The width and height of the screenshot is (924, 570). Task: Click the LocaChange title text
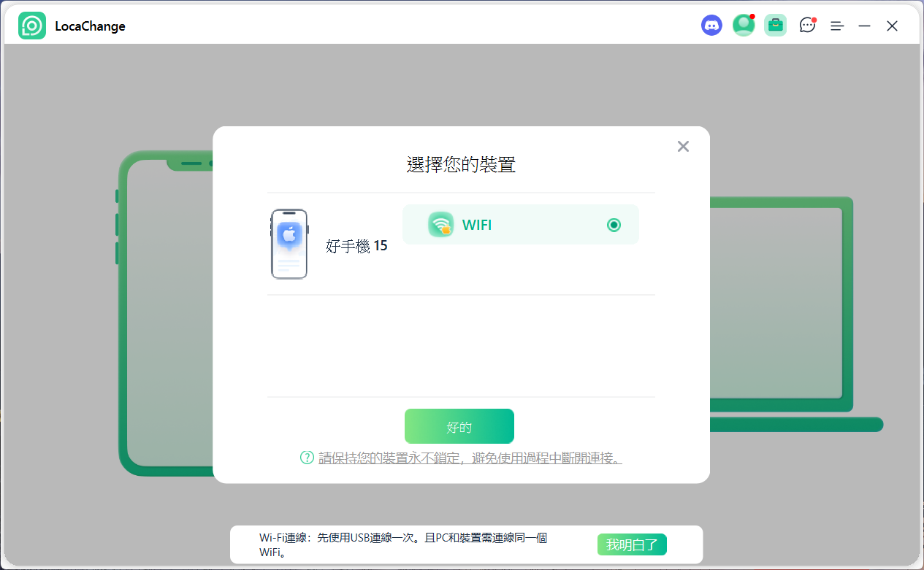coord(90,26)
